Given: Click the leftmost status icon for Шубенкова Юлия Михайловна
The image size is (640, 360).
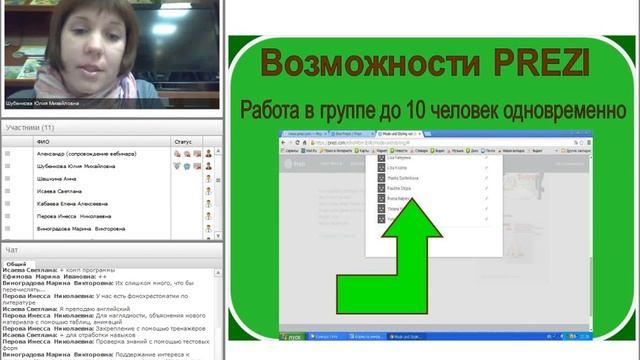Looking at the screenshot, I should (177, 166).
